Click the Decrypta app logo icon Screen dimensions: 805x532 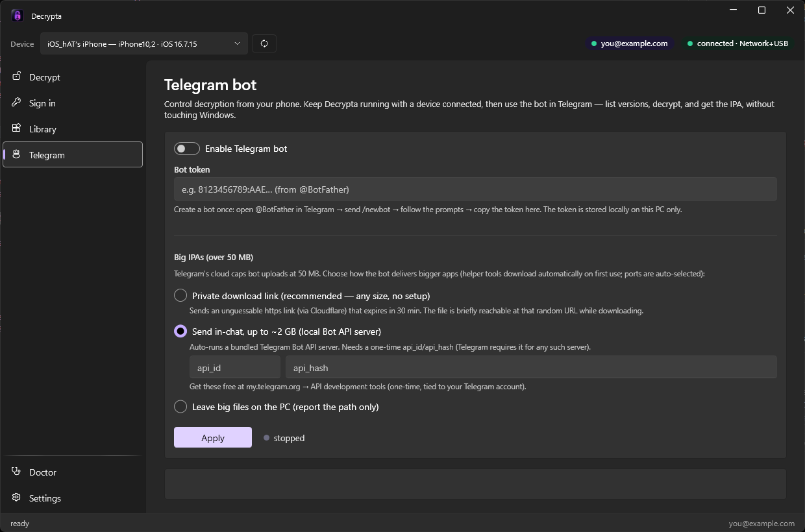(x=17, y=16)
